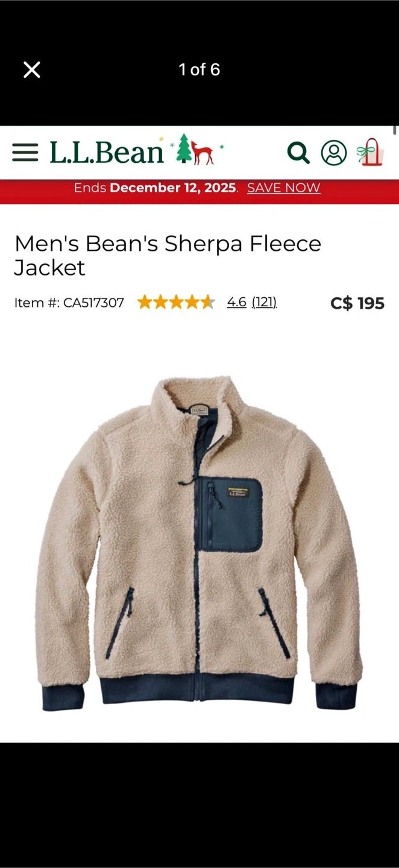Close the image viewer with the X

tap(32, 70)
